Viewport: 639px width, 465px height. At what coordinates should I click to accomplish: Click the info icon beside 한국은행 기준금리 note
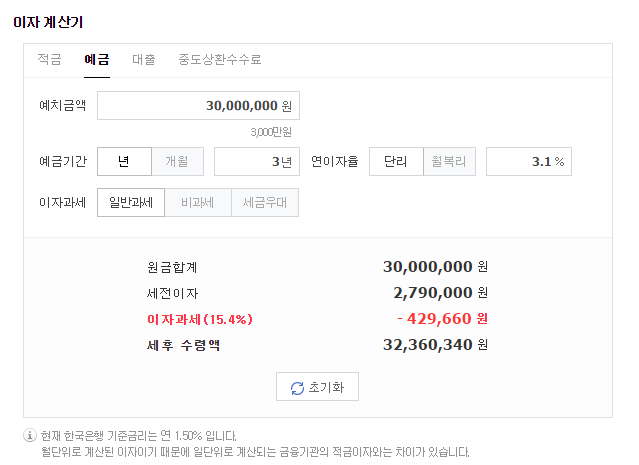point(30,435)
